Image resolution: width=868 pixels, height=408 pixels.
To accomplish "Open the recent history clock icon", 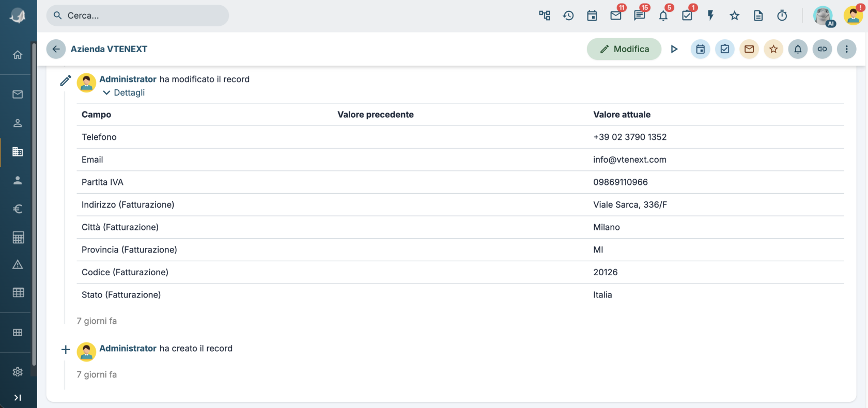I will coord(568,15).
